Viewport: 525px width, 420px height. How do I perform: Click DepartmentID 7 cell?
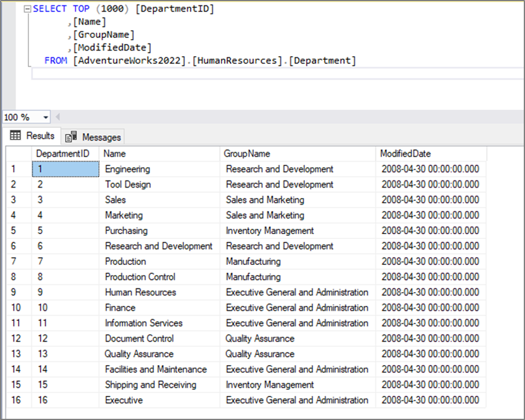coord(65,261)
